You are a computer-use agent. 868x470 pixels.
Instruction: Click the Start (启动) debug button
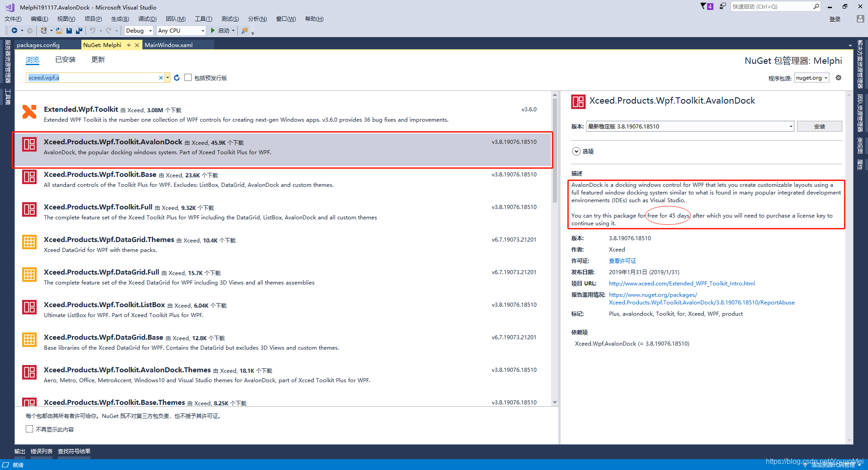[221, 30]
